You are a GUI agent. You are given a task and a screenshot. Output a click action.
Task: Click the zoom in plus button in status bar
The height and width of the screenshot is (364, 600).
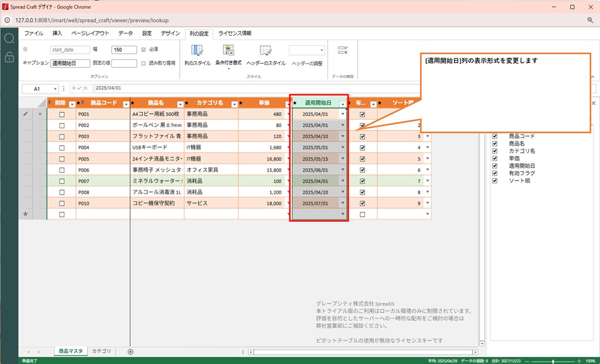pos(579,361)
